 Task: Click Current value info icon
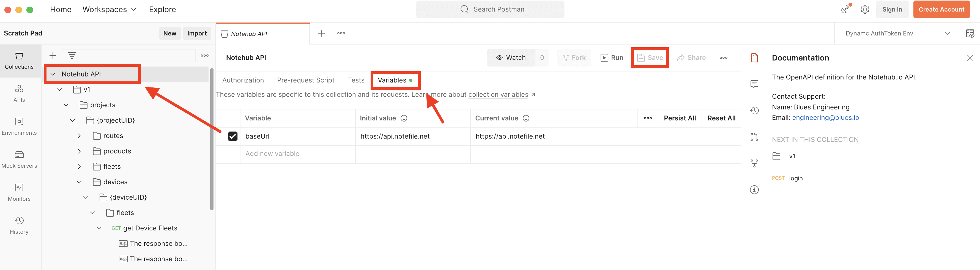tap(526, 118)
